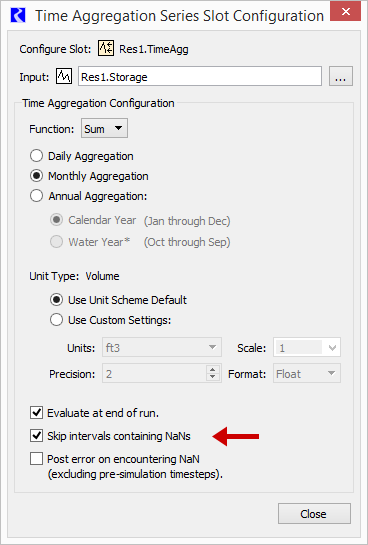Click the Res1.TimeAgg slot type icon
The height and width of the screenshot is (545, 368).
[105, 49]
